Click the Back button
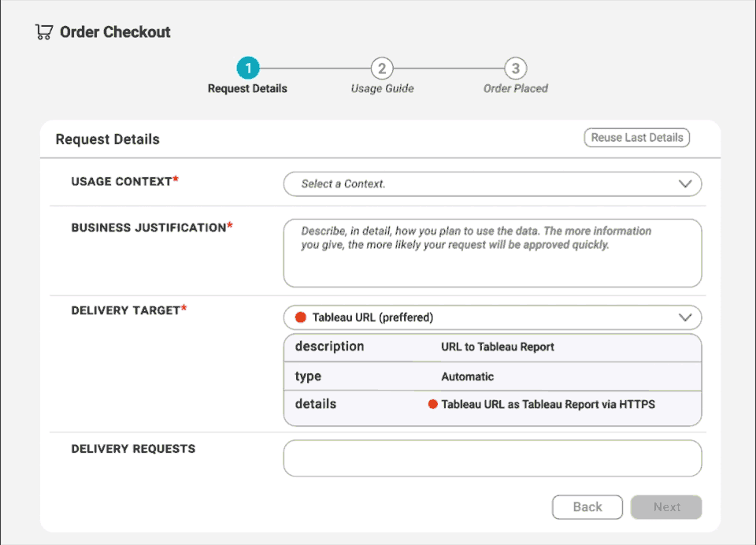 point(587,506)
